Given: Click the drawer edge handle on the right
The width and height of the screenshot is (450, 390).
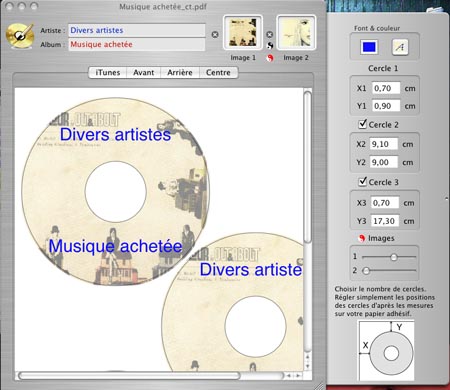Looking at the screenshot, I should (x=447, y=199).
